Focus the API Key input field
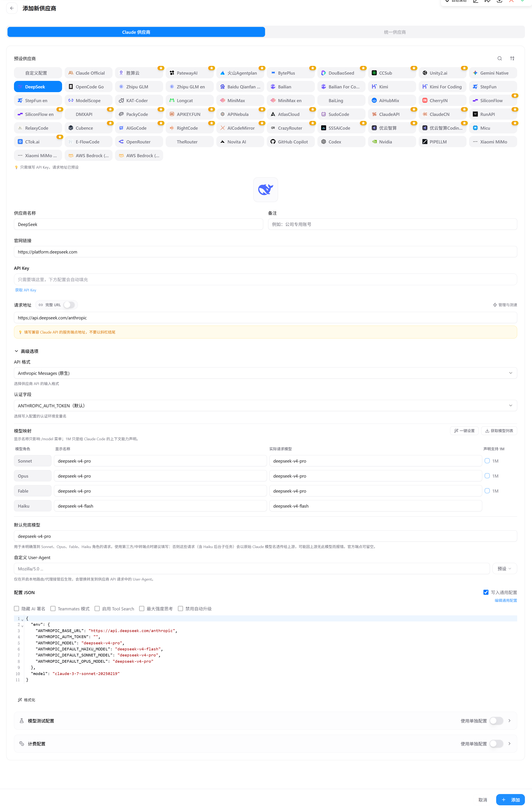Viewport: 532px width, 808px height. coord(265,279)
